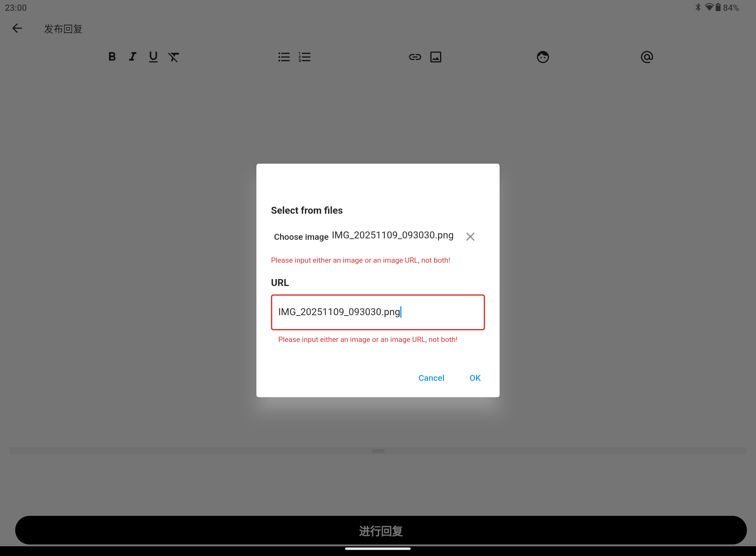Navigate back with the arrow icon
Viewport: 756px width, 556px height.
[x=17, y=28]
